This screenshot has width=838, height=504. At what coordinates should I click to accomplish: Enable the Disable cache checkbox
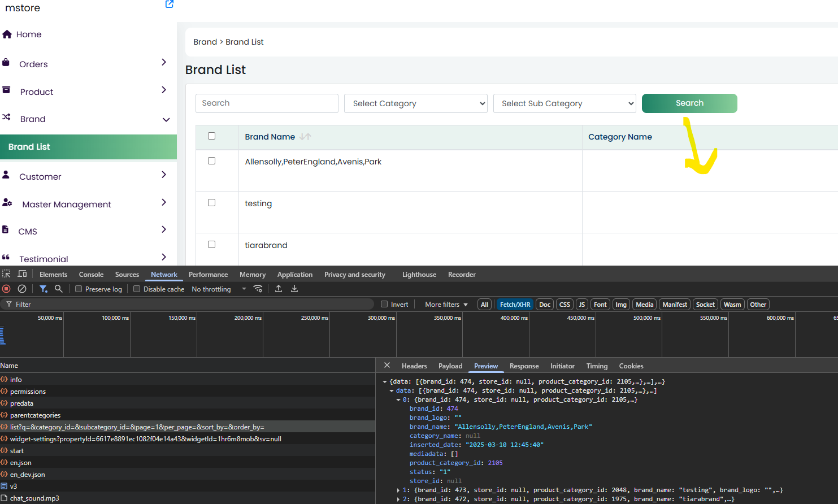(x=137, y=289)
